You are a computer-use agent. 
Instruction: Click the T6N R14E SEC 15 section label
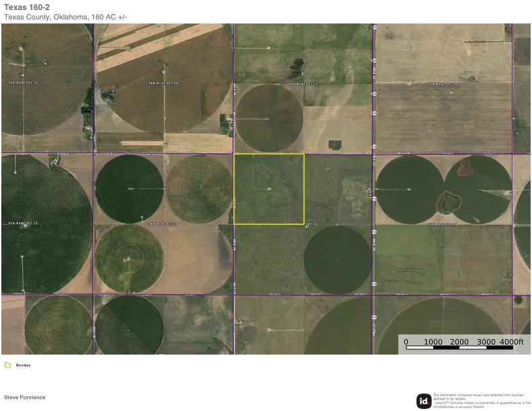coord(23,83)
